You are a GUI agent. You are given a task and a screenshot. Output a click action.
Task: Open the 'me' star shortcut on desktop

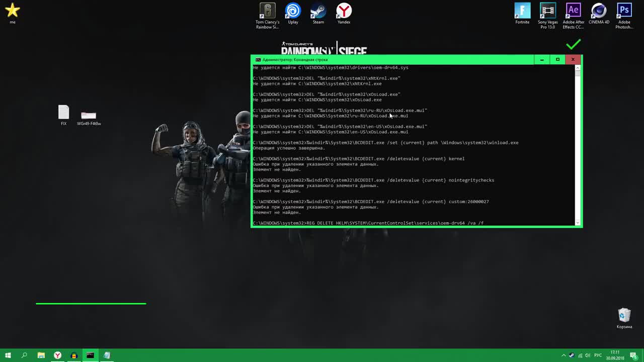click(12, 13)
